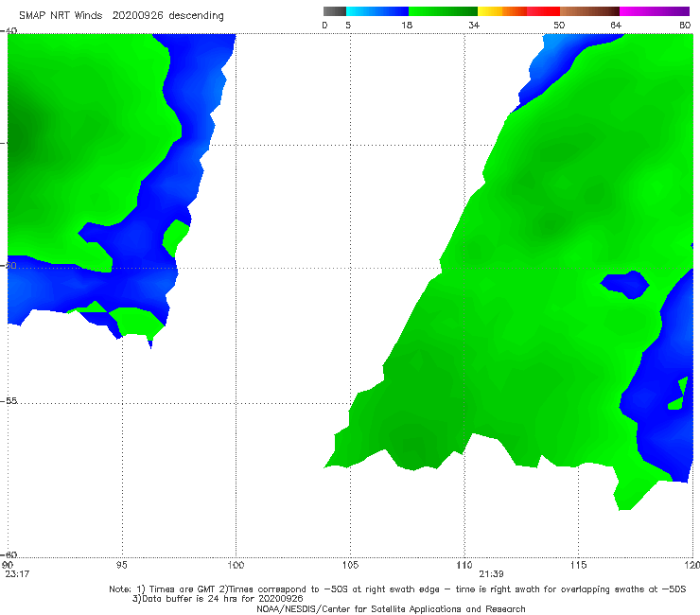Click the longitude label '95'
Screen dimensions: 700x615
pyautogui.click(x=121, y=565)
